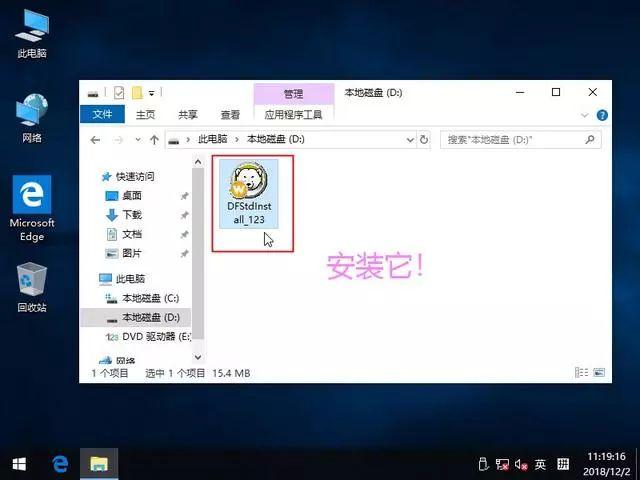Click the network status tray icon

click(502, 464)
